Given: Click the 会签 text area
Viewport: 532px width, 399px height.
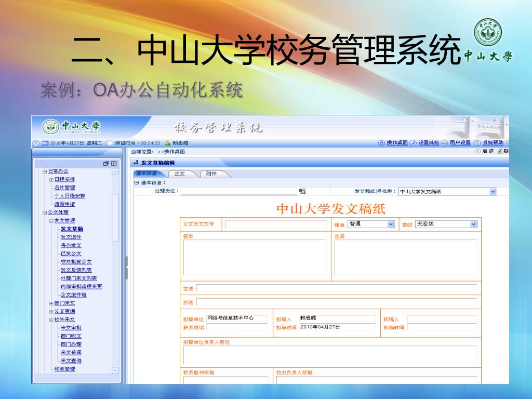Looking at the screenshot, I should pyautogui.click(x=406, y=257).
